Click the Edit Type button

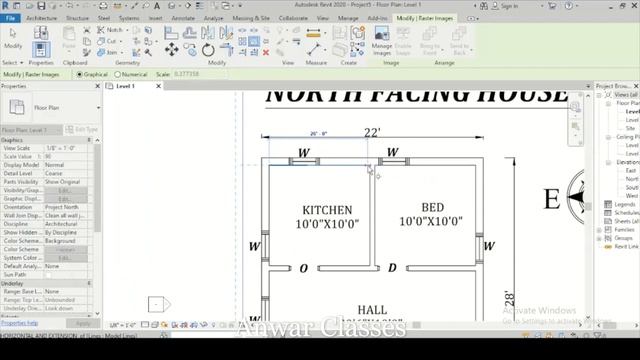pyautogui.click(x=82, y=130)
